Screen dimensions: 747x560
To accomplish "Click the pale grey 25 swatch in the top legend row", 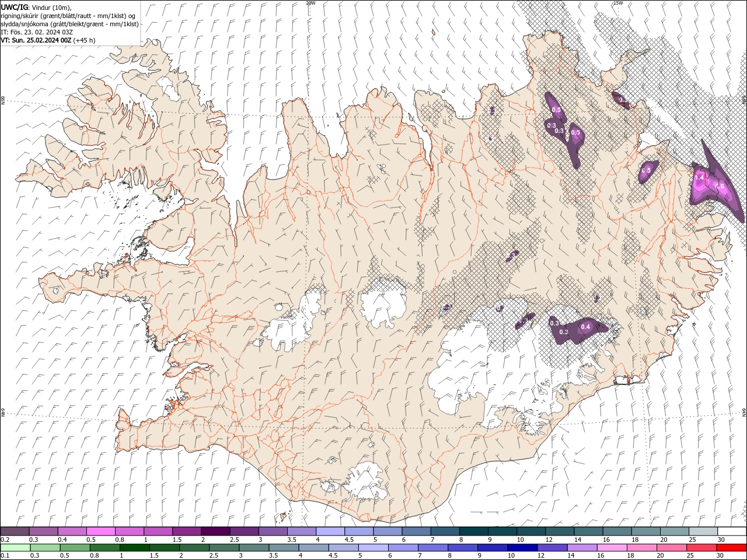I will tap(703, 531).
